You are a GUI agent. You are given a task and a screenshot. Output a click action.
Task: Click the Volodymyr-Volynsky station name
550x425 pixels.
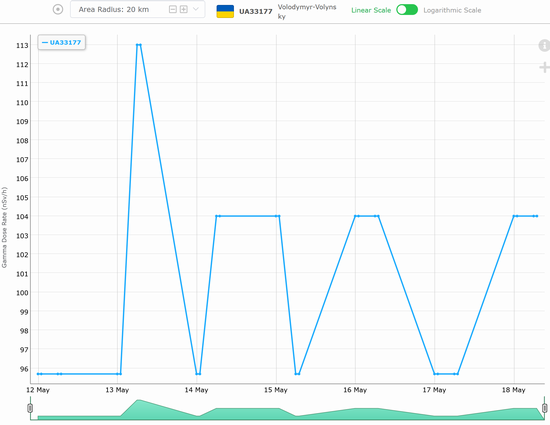307,12
